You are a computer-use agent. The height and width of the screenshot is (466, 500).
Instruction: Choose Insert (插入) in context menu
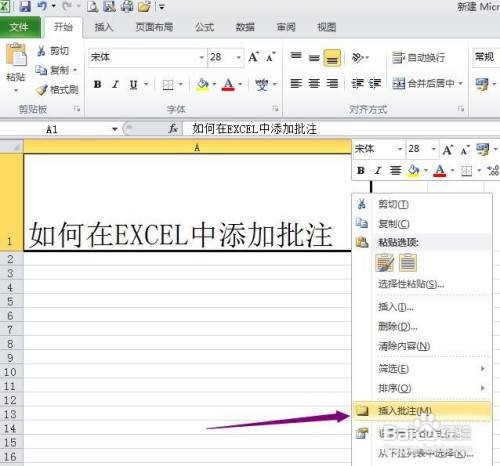pos(422,307)
